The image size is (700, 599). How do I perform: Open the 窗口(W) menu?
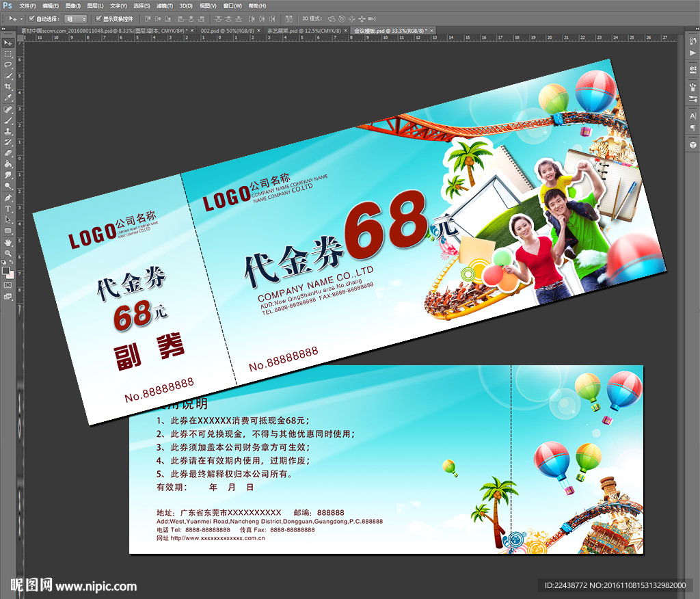[x=232, y=5]
